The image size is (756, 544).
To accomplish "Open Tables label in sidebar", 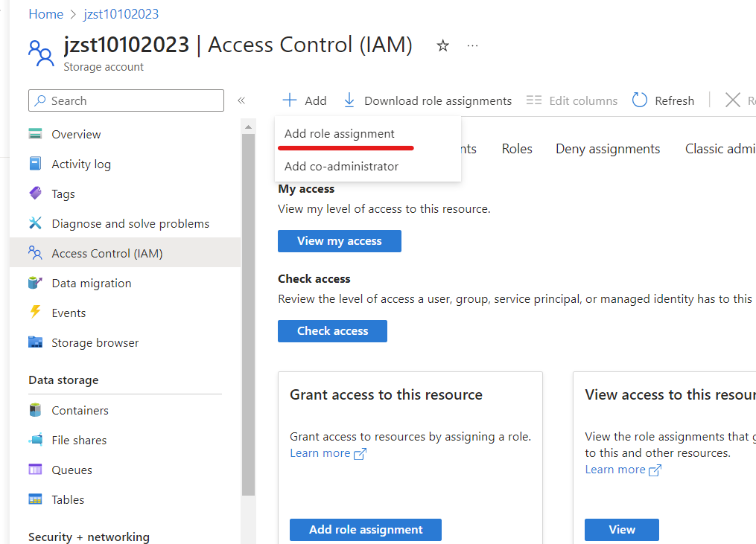I will 68,500.
